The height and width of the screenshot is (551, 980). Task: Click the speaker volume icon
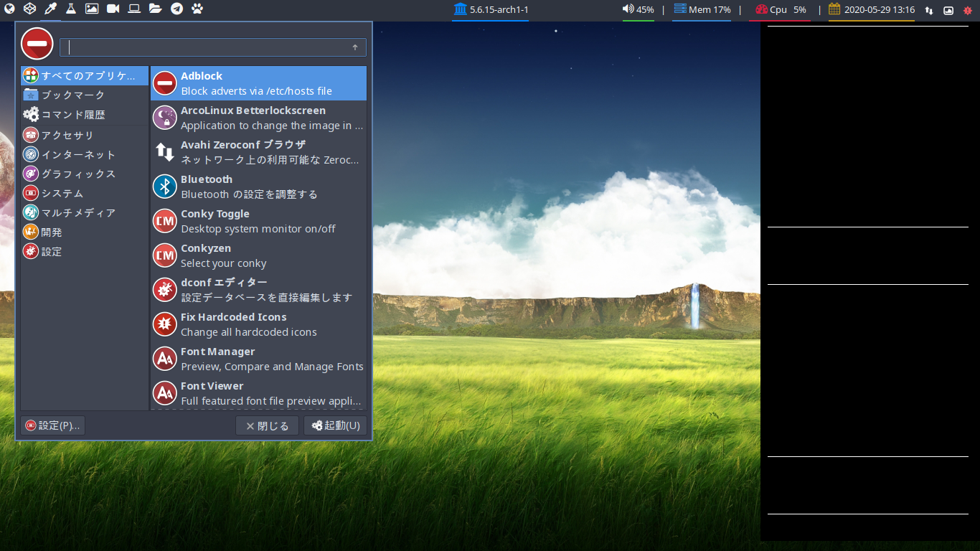[628, 9]
